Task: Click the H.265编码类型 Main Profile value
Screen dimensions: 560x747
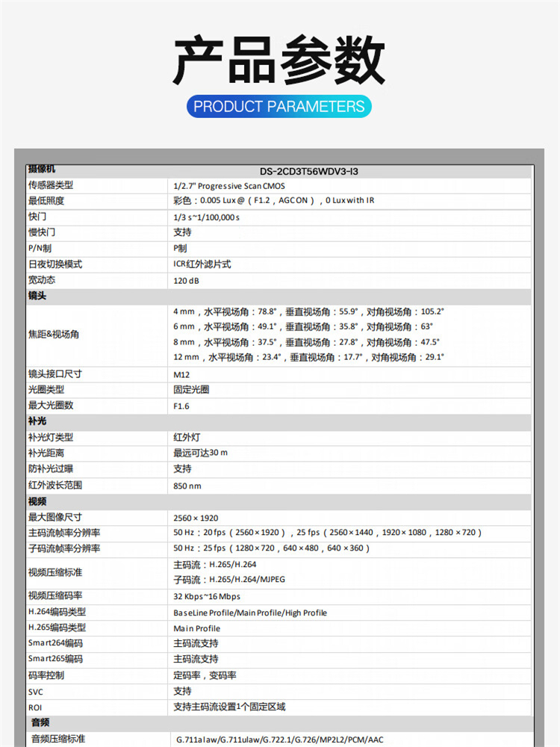Action: (196, 628)
